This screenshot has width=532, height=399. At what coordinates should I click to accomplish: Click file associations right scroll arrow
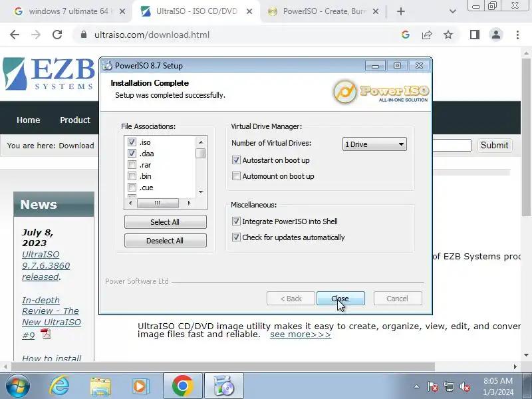(x=189, y=203)
